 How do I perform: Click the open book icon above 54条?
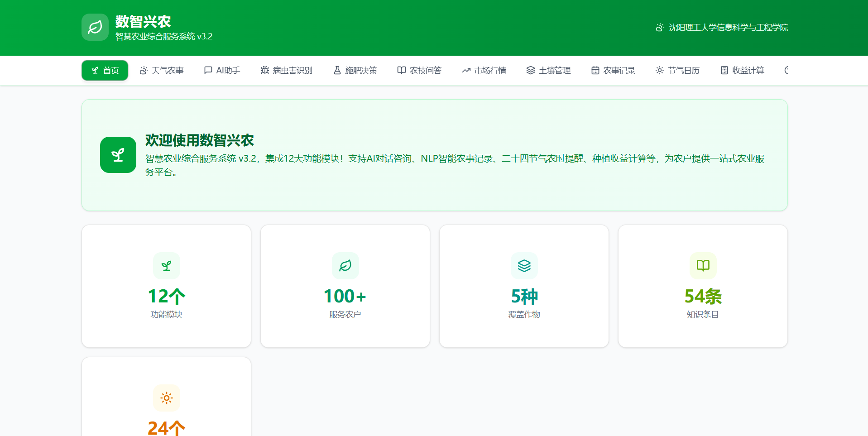point(703,266)
